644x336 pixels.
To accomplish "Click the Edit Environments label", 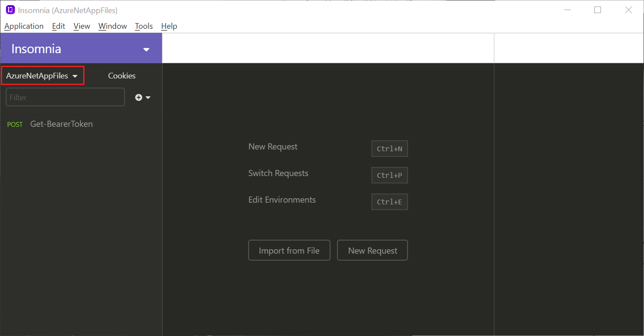I will (282, 200).
